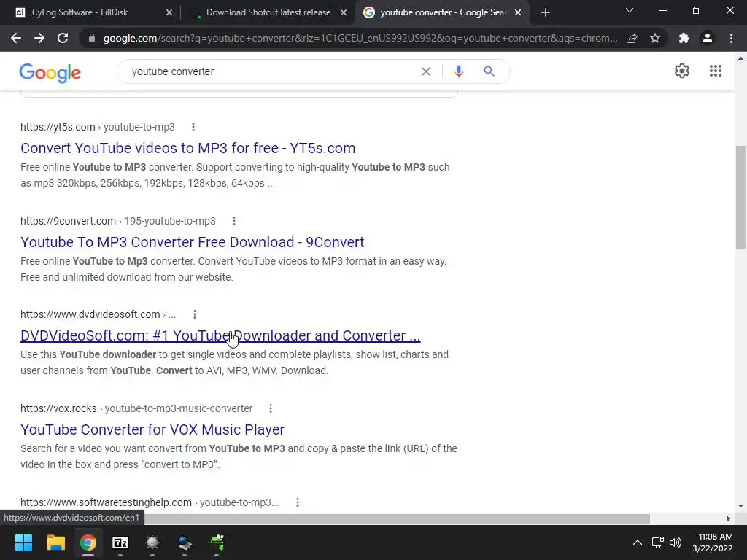747x560 pixels.
Task: Open DVDVideoSoft YouTube Downloader link
Action: pos(220,335)
